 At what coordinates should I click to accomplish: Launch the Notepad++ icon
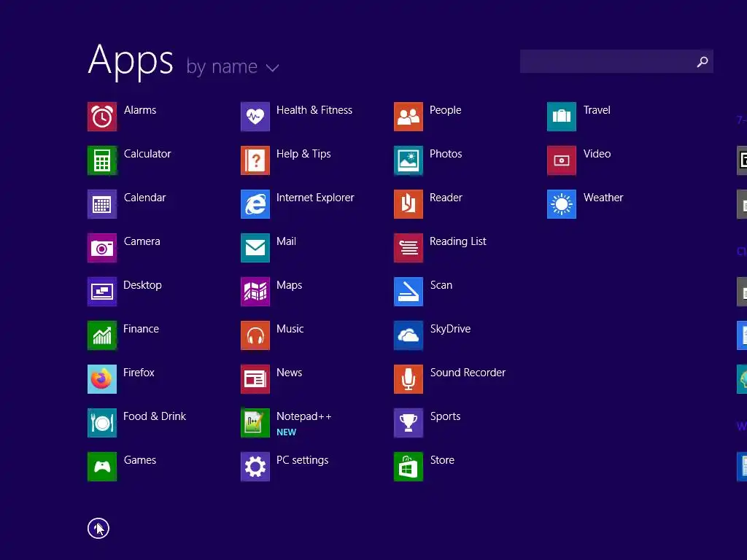coord(255,424)
